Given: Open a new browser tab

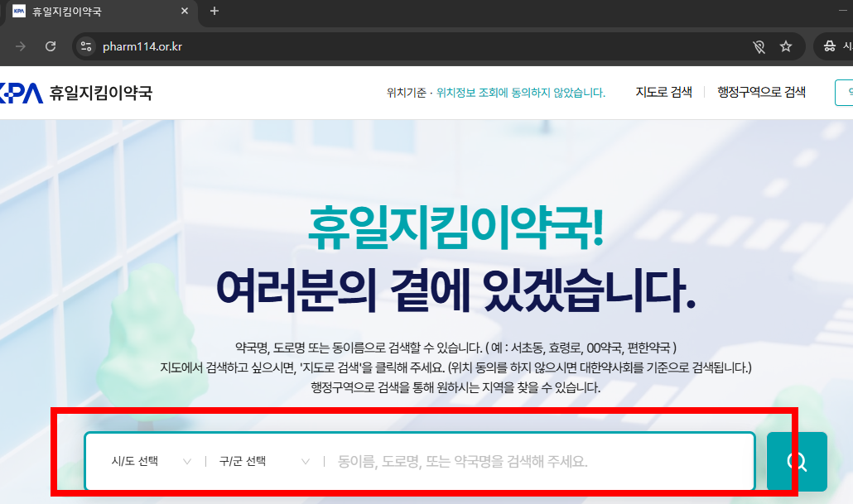Looking at the screenshot, I should 214,12.
